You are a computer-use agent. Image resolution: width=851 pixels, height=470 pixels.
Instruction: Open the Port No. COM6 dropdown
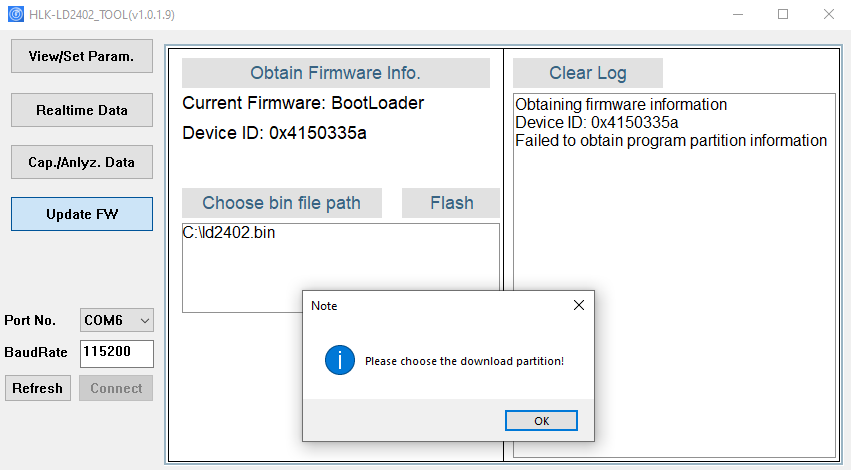[117, 320]
